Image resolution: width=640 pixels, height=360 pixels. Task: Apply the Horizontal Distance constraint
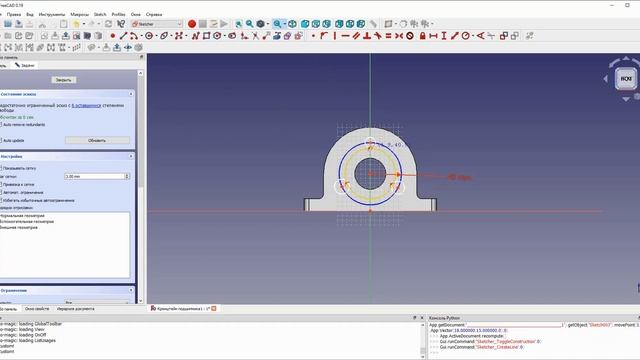[x=433, y=36]
